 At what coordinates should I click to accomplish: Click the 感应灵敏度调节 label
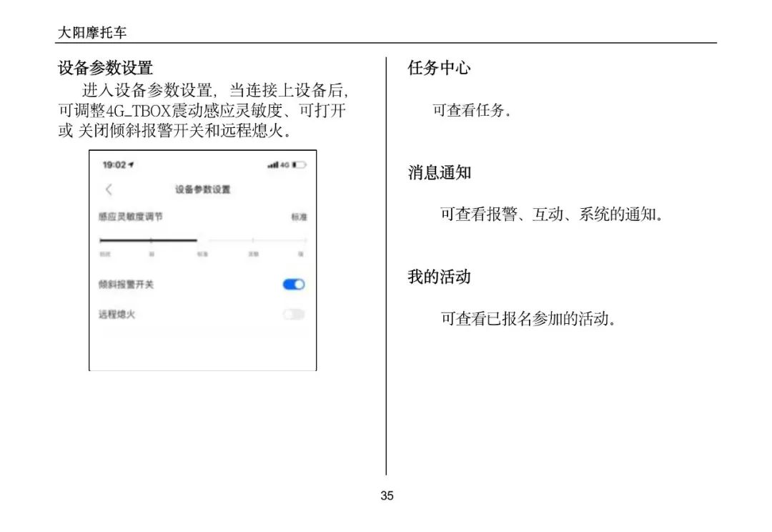130,216
